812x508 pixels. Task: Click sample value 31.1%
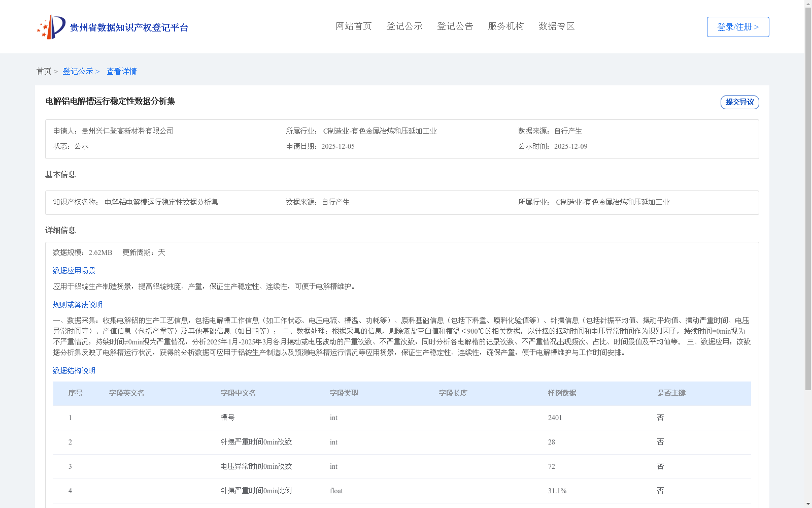click(557, 491)
